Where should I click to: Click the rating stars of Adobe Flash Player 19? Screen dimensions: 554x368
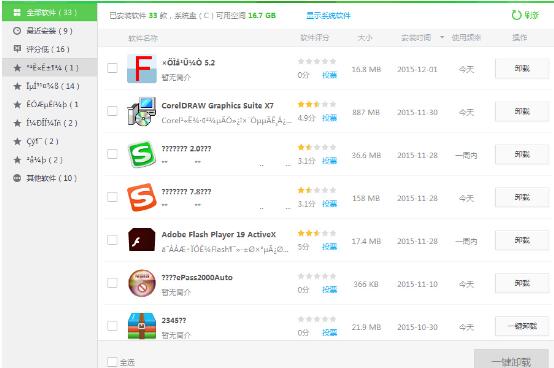(x=317, y=233)
